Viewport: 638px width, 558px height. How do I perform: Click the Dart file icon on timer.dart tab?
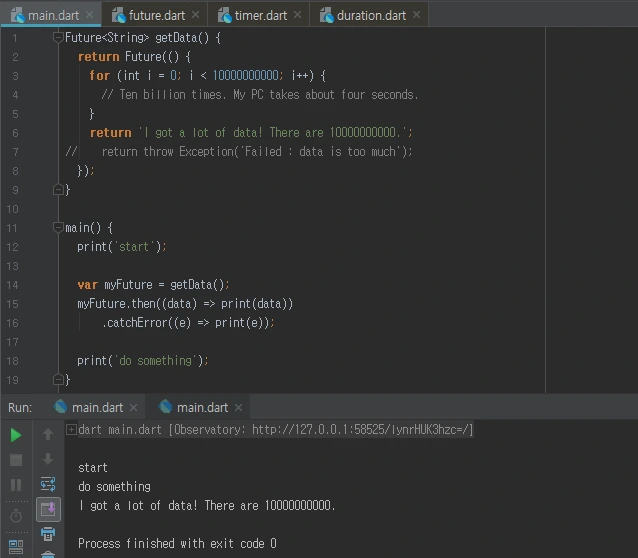[225, 15]
